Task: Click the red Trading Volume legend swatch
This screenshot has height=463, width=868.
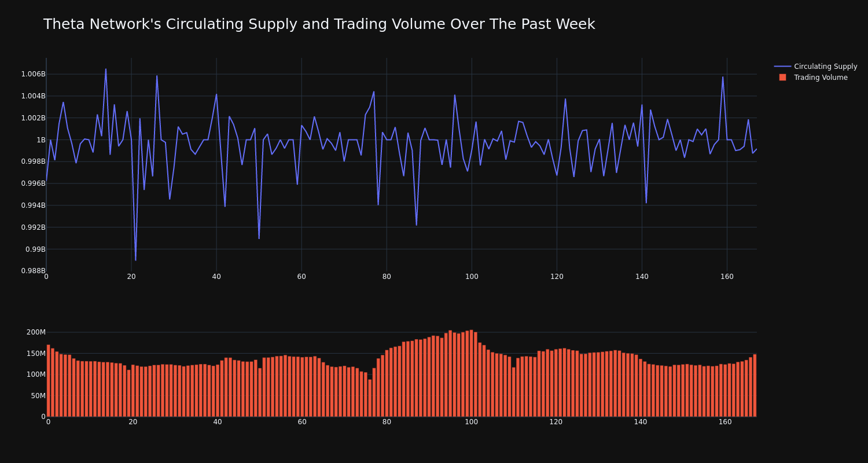Action: click(x=782, y=78)
